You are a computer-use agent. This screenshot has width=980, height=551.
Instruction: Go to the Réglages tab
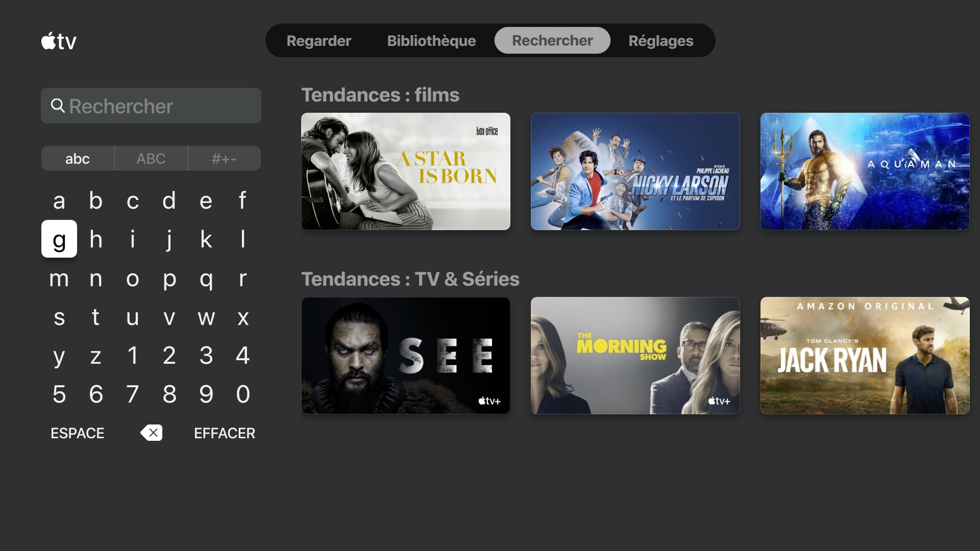[661, 40]
